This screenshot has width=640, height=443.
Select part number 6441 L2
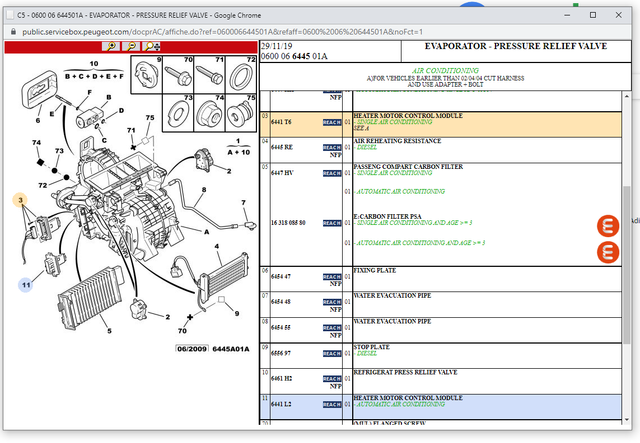coord(281,404)
